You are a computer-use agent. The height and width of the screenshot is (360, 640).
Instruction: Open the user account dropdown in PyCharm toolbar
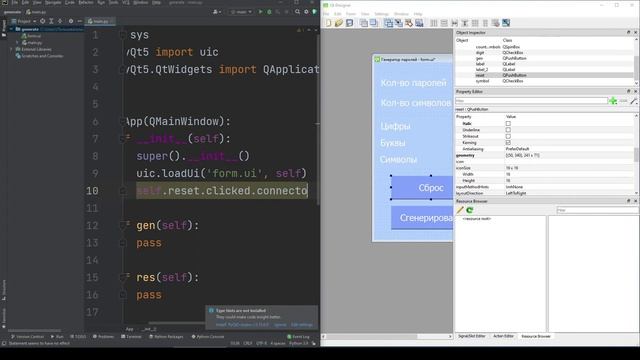tap(216, 12)
